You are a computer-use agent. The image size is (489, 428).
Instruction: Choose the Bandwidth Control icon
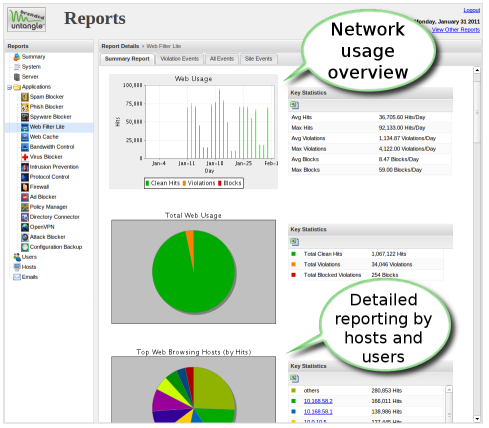tap(25, 147)
